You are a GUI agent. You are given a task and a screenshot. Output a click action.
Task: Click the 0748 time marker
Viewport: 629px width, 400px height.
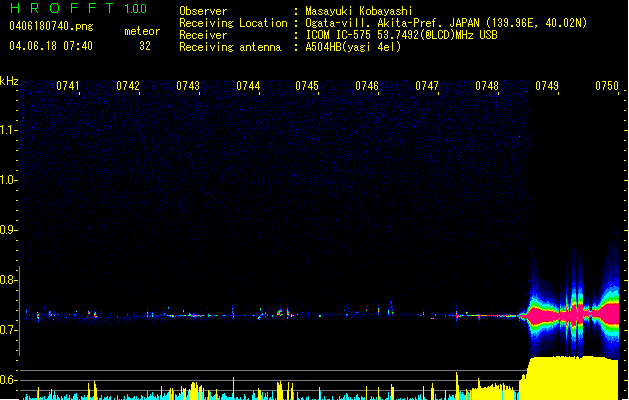click(487, 86)
